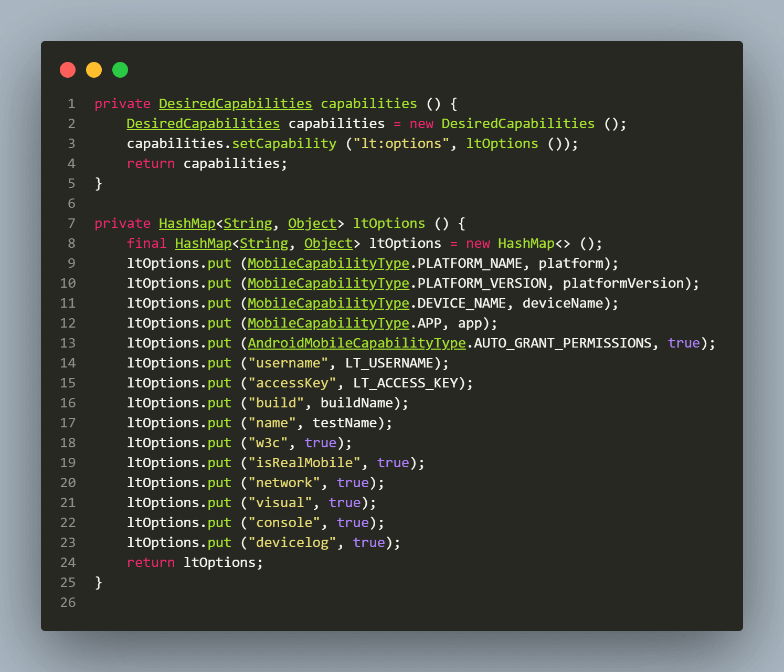Click the "devicelog" string key
The image size is (784, 672).
pos(292,543)
